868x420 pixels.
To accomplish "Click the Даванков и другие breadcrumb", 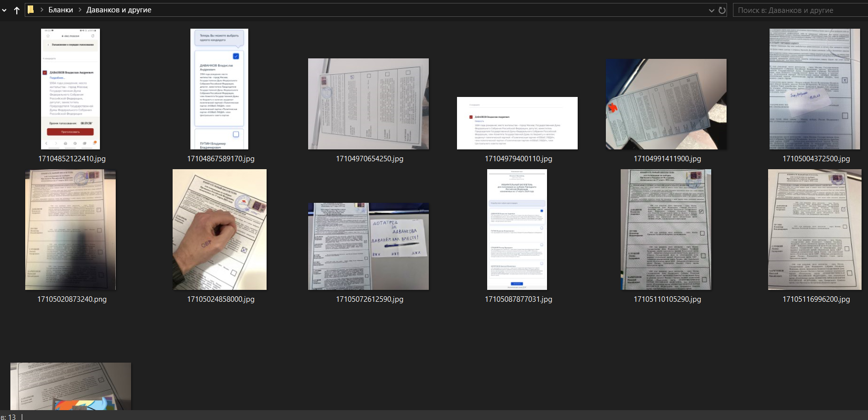I will (x=119, y=10).
